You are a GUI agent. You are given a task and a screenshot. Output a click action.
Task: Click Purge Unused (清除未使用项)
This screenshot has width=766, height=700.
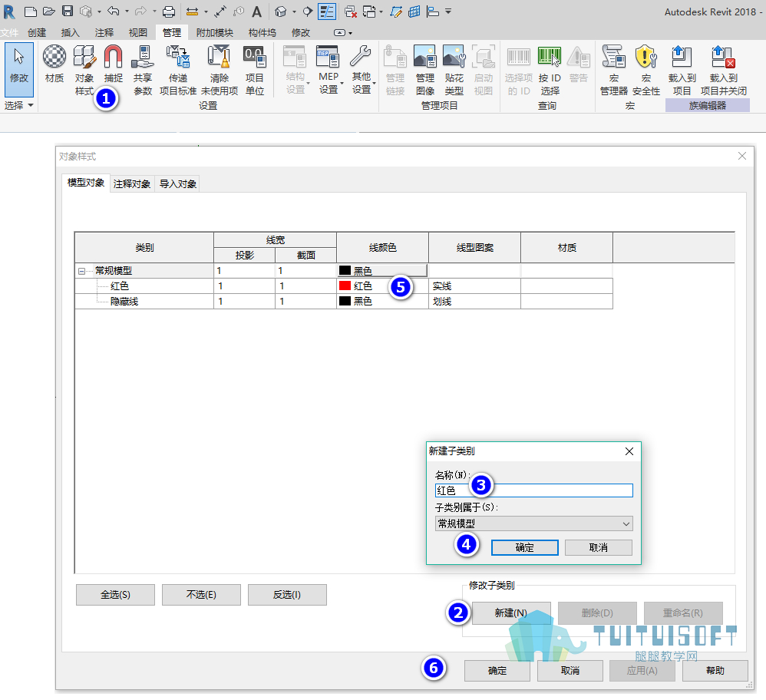pos(220,70)
